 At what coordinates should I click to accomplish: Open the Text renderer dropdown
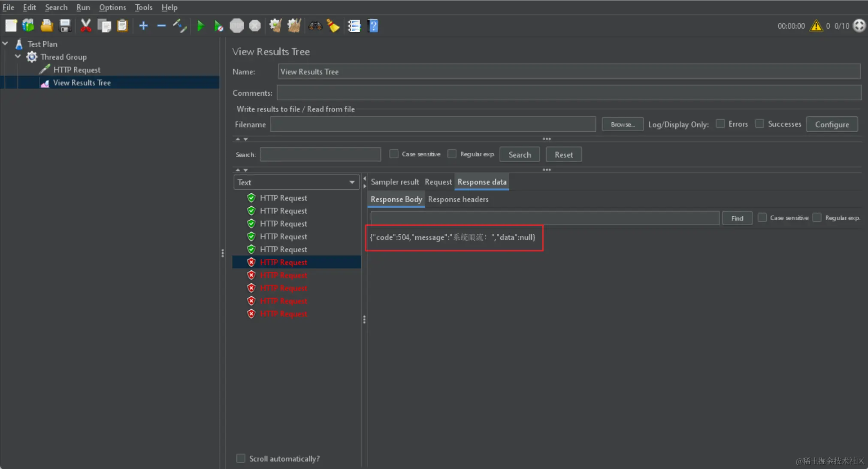pyautogui.click(x=296, y=182)
